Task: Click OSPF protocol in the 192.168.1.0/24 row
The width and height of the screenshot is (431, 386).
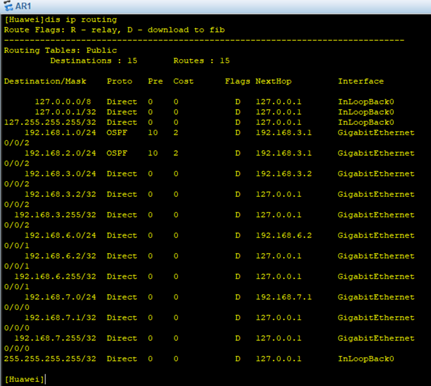Action: (x=117, y=133)
